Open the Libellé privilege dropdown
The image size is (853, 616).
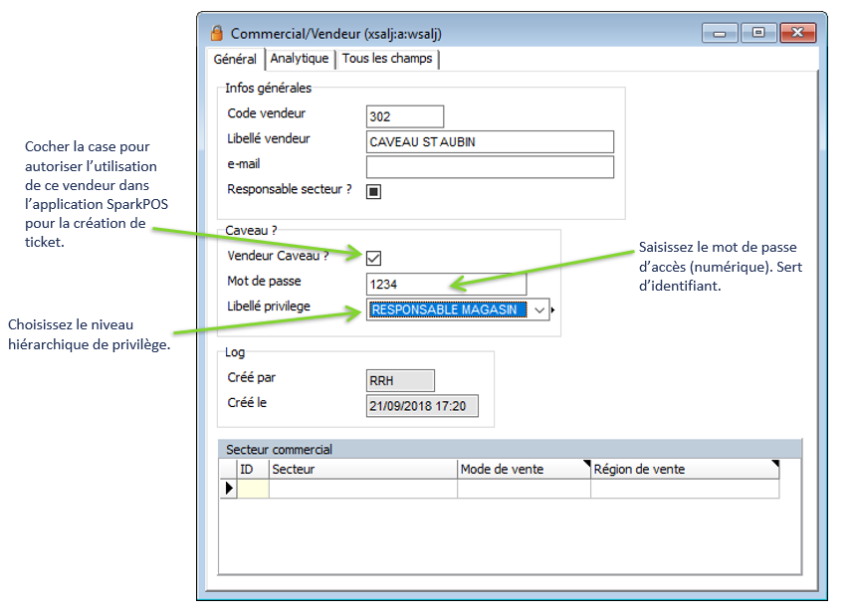(539, 310)
